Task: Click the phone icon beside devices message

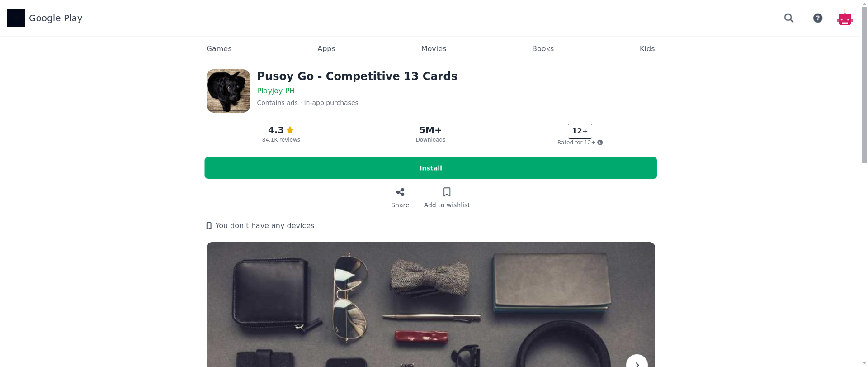Action: 209,226
